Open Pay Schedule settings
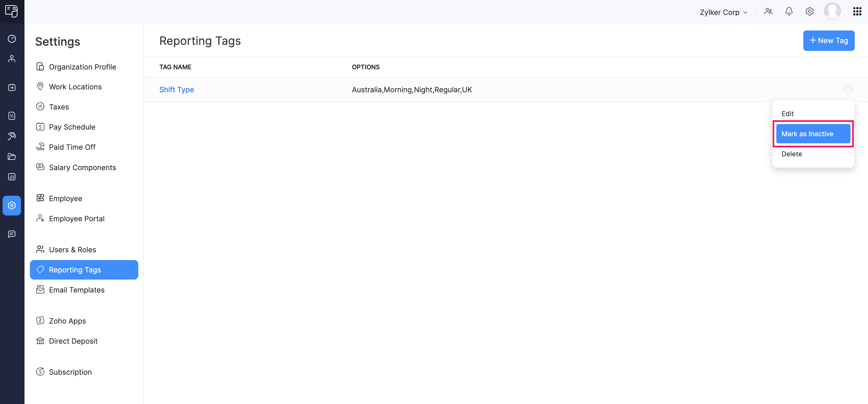The width and height of the screenshot is (868, 404). point(84,127)
